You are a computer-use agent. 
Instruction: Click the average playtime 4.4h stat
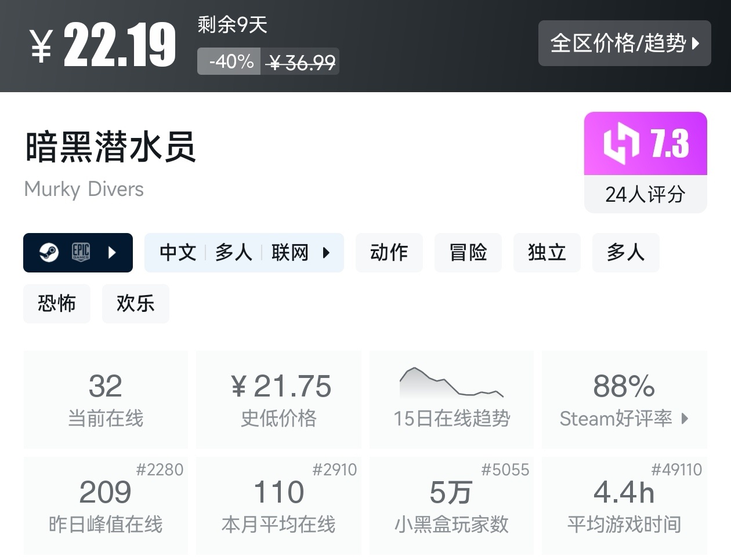pyautogui.click(x=624, y=504)
